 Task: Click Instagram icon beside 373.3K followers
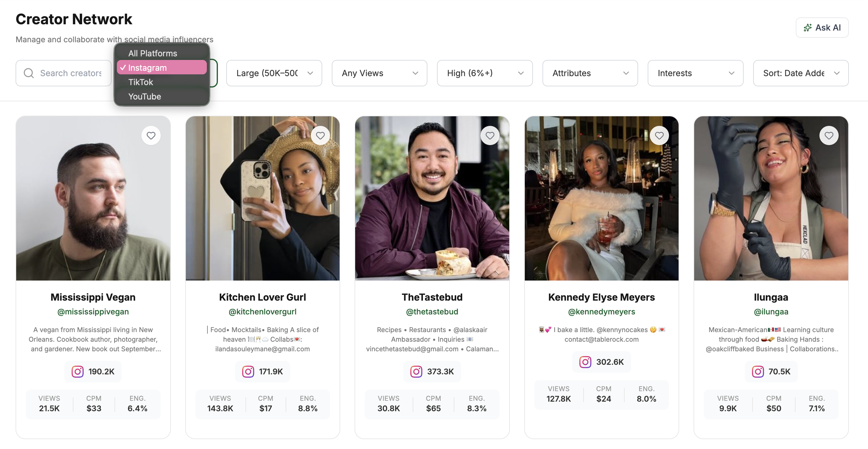(416, 371)
